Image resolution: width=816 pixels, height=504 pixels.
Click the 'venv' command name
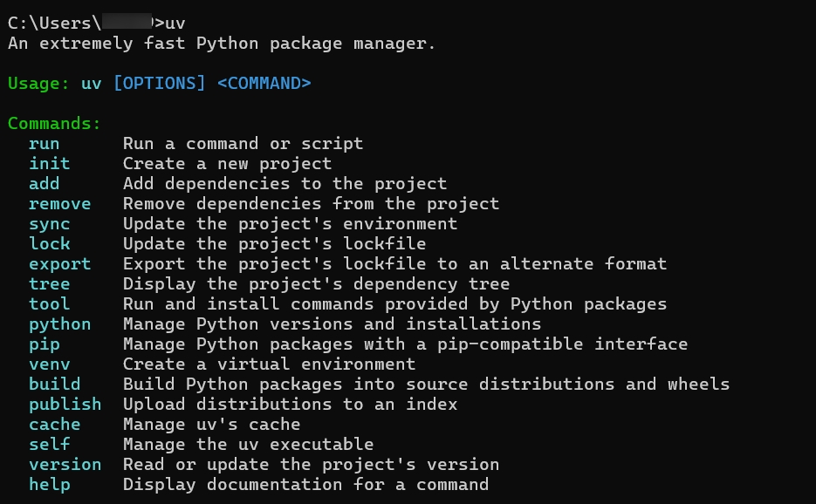pyautogui.click(x=50, y=364)
